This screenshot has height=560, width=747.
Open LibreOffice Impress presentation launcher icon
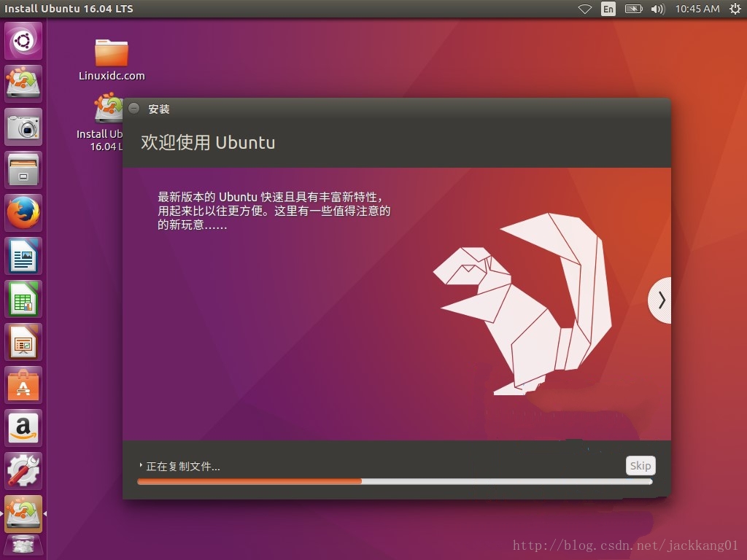pyautogui.click(x=23, y=342)
